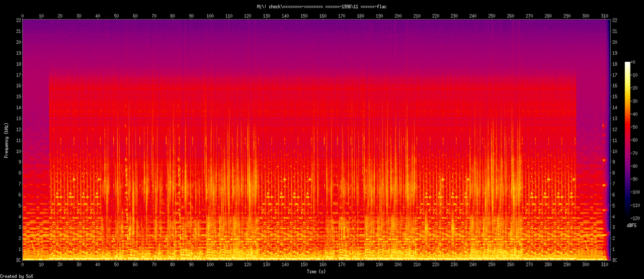Click the dBFS color gradient scale bar
Viewport: 644px width, 279px height.
(627, 141)
